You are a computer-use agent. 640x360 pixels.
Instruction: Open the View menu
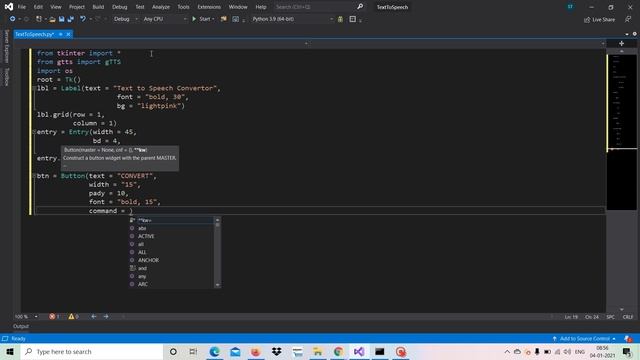pos(56,7)
